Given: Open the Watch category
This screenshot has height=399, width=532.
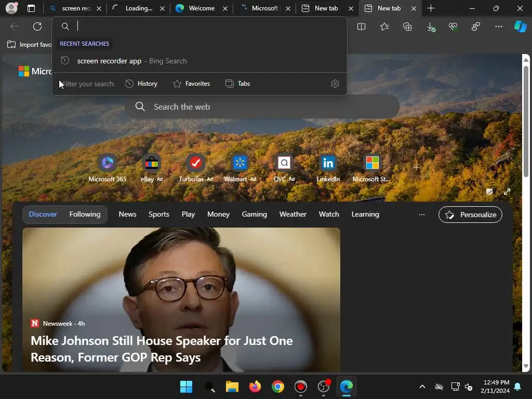Looking at the screenshot, I should point(329,215).
